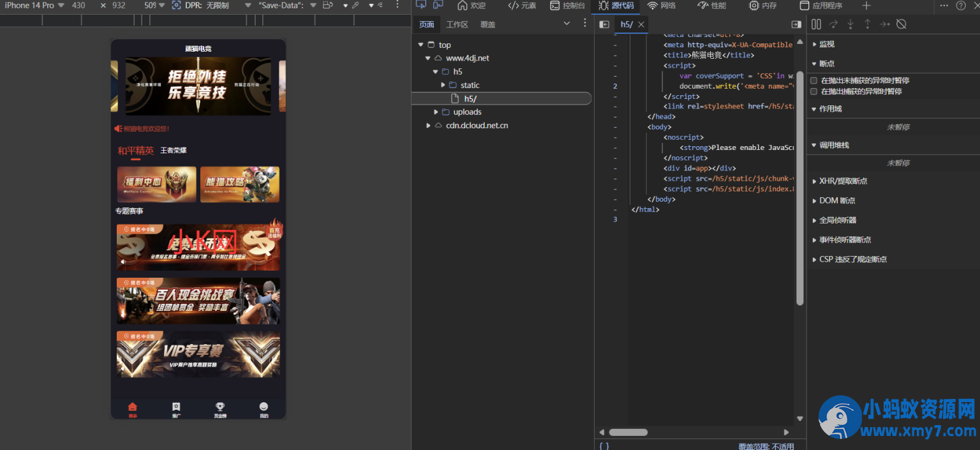The height and width of the screenshot is (450, 980).
Task: Open the iPhone 14 Pro device dropdown
Action: 34,5
